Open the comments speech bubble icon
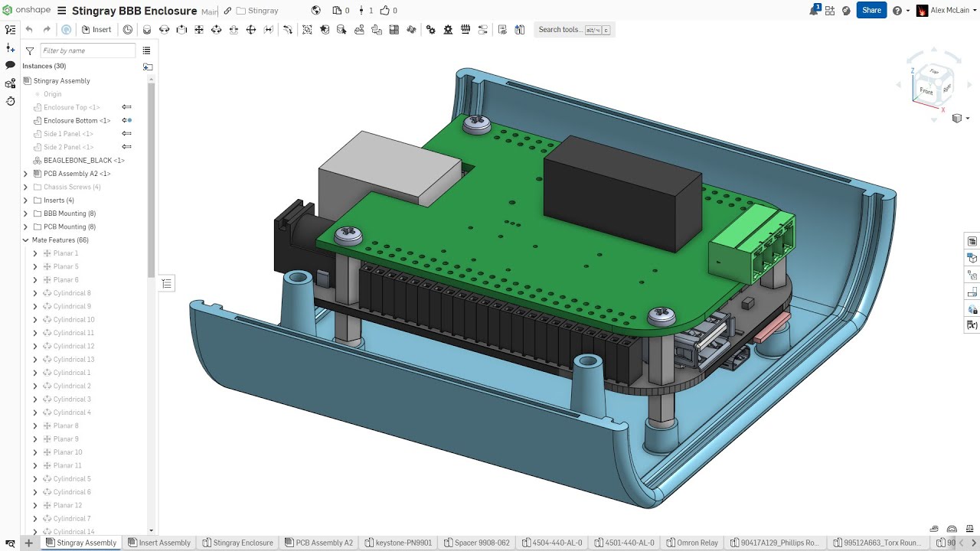This screenshot has width=980, height=551. [10, 65]
